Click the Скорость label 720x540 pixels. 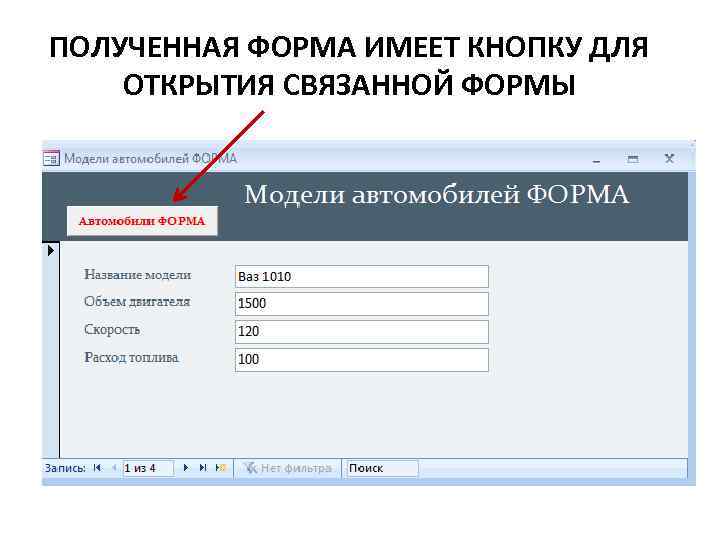[112, 330]
